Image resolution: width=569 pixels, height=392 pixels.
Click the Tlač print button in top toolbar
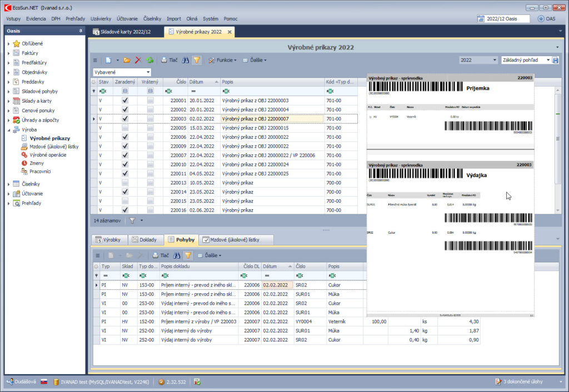coord(169,60)
